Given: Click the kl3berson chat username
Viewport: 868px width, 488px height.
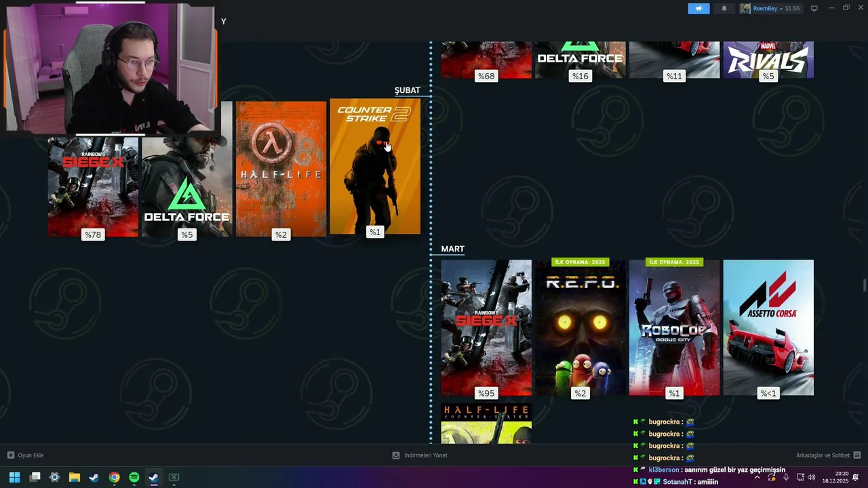Looking at the screenshot, I should tap(664, 470).
